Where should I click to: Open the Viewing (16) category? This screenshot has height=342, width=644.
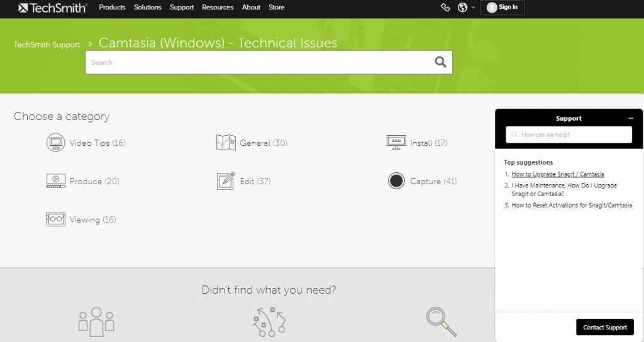[x=92, y=219]
